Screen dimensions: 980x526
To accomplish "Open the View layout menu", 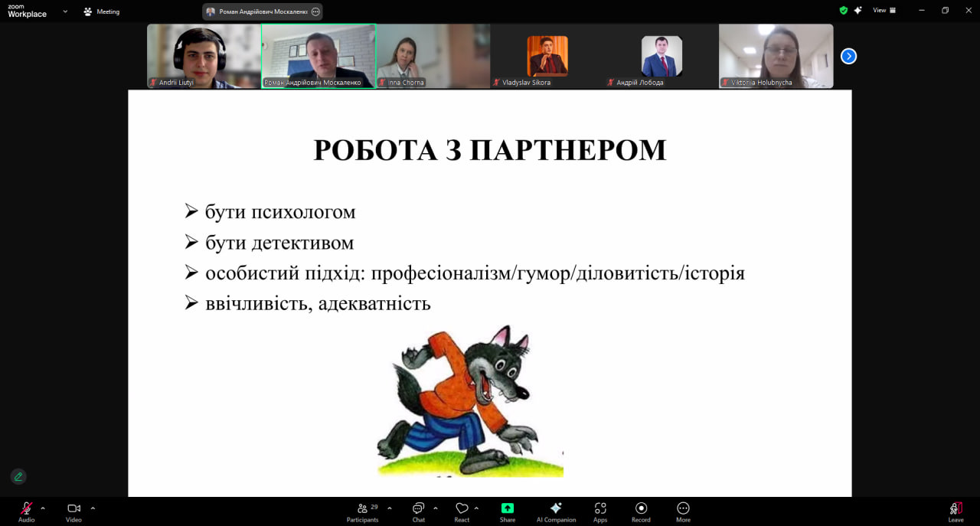I will 884,11.
